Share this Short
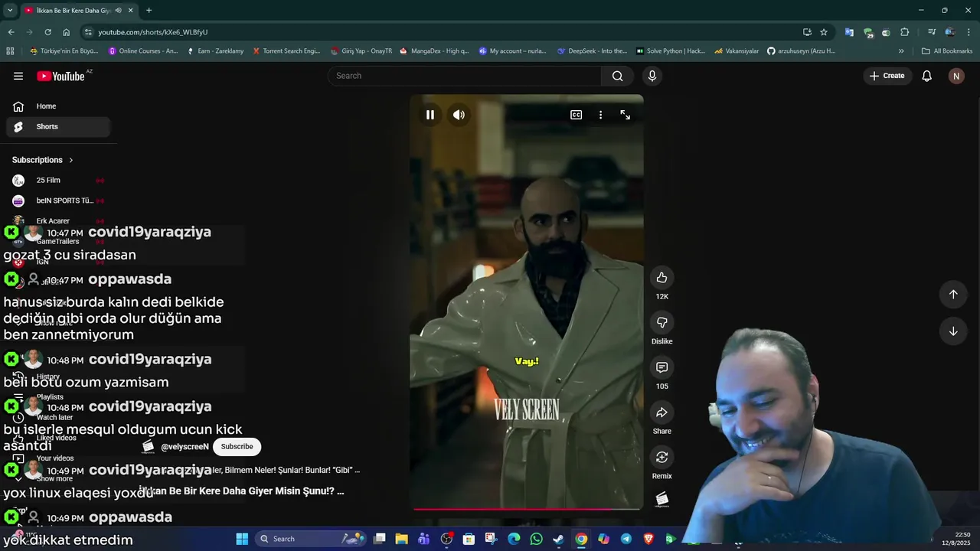The image size is (980, 551). pyautogui.click(x=662, y=412)
